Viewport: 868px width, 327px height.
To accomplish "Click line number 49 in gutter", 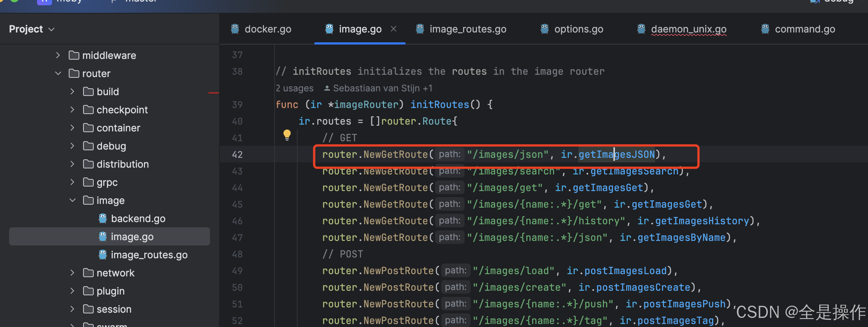I will click(237, 271).
